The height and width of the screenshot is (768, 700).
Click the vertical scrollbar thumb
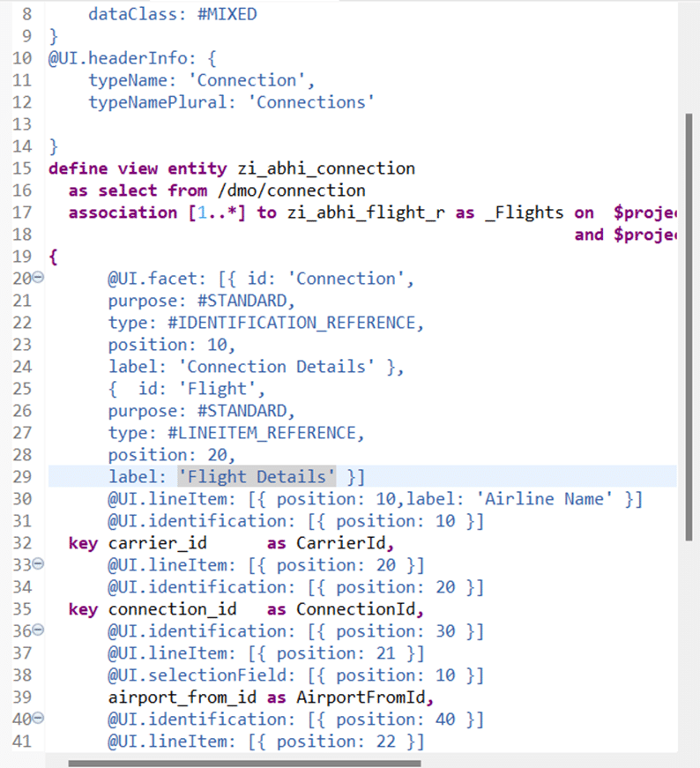[x=689, y=326]
